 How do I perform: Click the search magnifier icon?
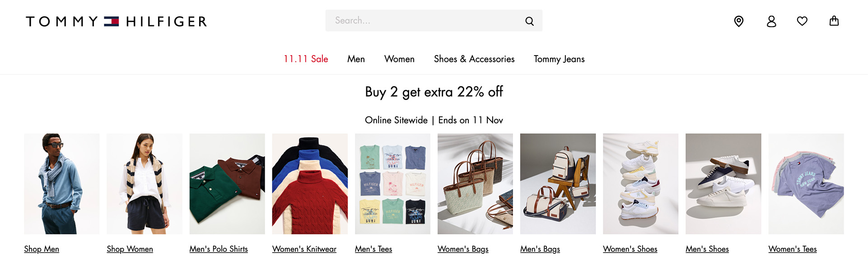529,21
